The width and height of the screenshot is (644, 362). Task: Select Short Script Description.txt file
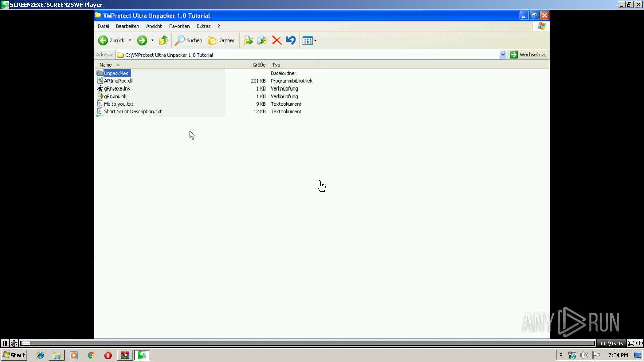point(133,111)
